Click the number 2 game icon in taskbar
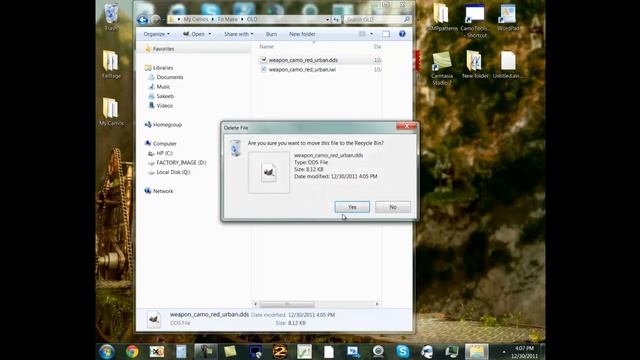Image resolution: width=640 pixels, height=360 pixels. [280, 351]
